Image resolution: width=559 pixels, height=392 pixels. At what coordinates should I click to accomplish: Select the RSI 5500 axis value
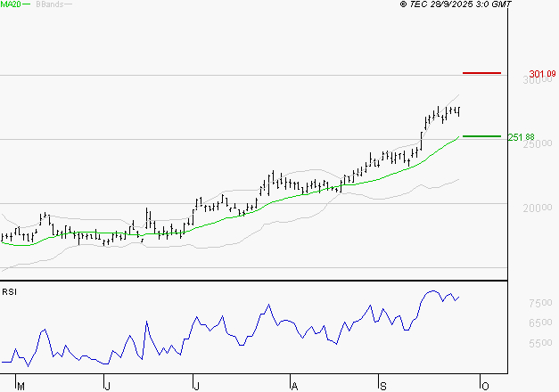pos(540,343)
